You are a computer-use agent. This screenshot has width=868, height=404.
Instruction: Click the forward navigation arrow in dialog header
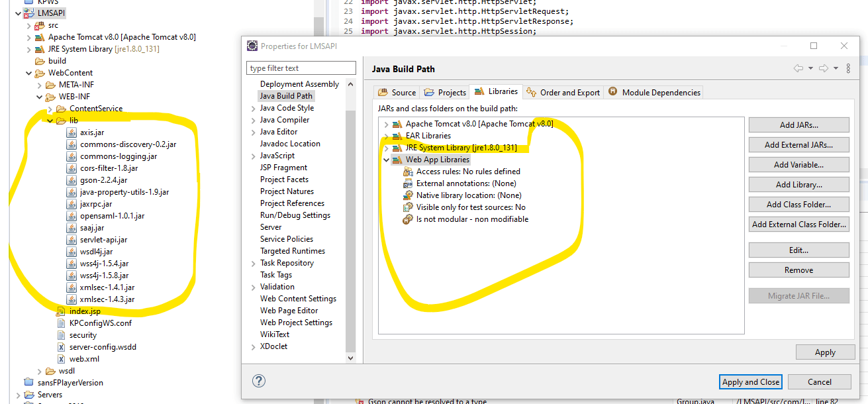[824, 69]
